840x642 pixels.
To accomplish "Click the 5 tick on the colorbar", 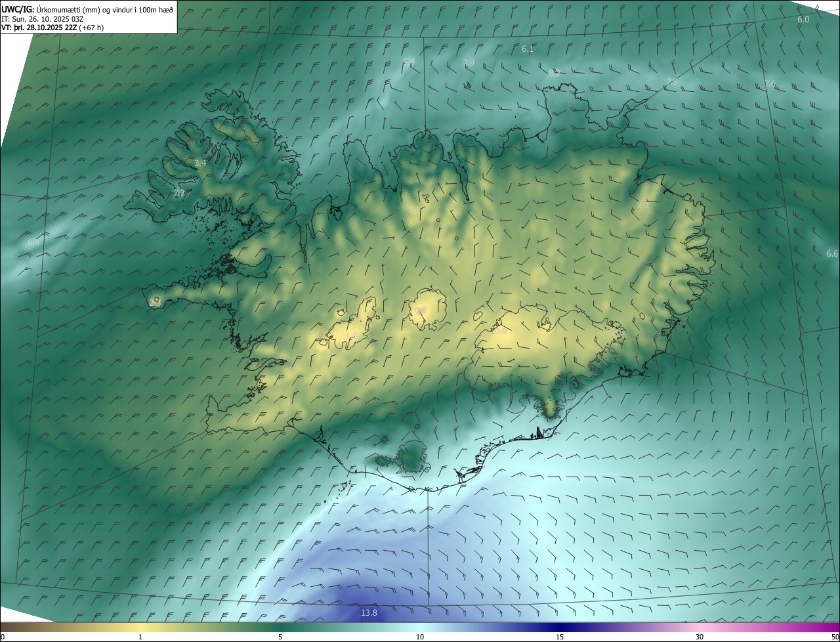I will click(280, 637).
